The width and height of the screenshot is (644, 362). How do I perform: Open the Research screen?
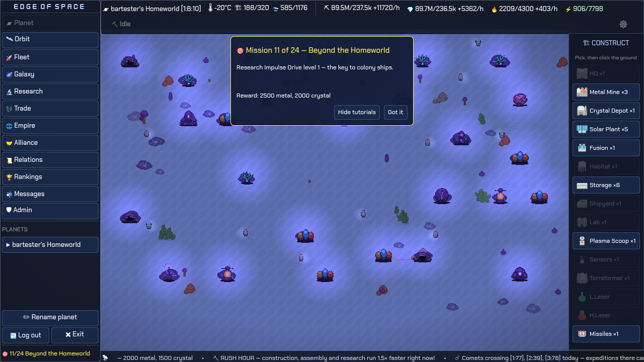click(50, 92)
